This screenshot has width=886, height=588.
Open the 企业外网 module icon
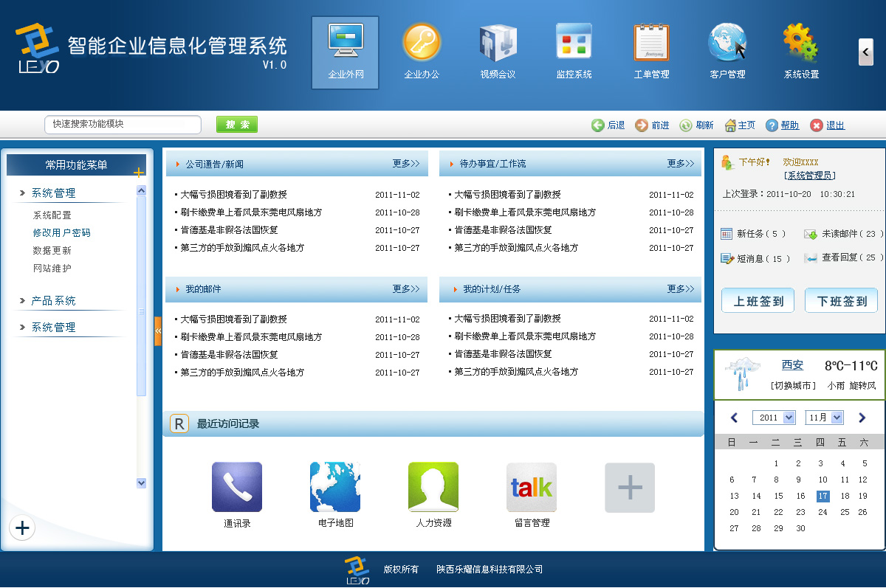[x=345, y=53]
